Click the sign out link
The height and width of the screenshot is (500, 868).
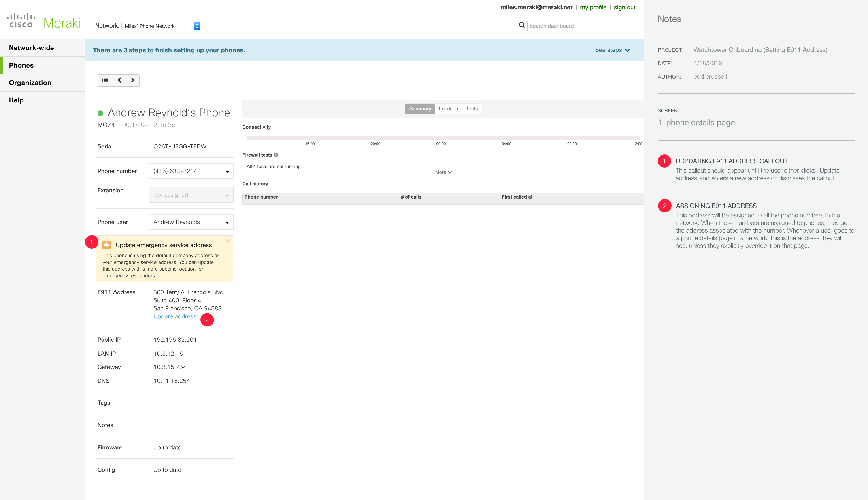click(x=624, y=8)
